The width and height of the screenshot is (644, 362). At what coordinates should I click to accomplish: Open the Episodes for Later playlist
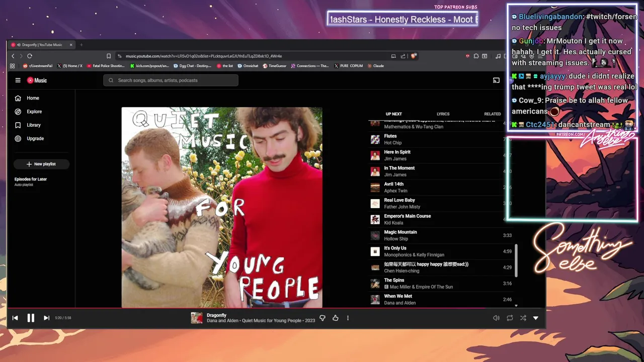(x=31, y=182)
